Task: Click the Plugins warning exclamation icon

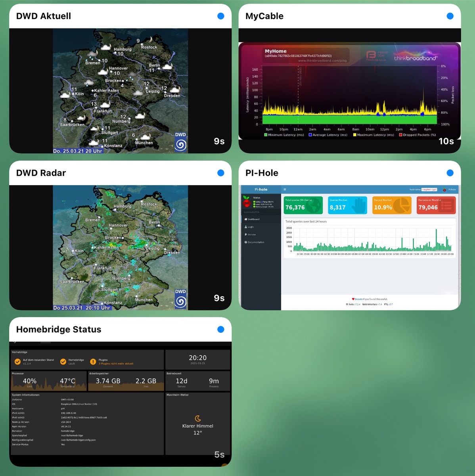Action: tap(93, 361)
